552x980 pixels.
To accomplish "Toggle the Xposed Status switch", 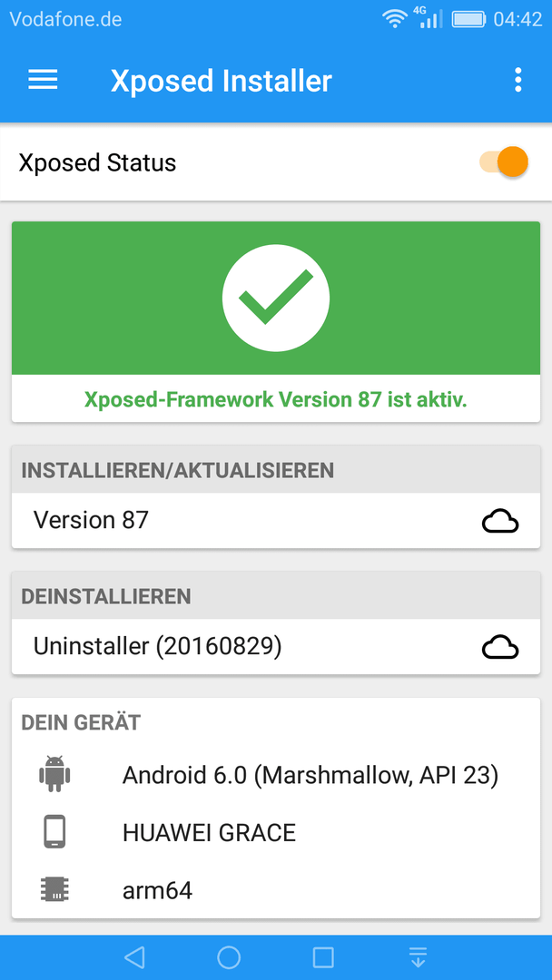I will [504, 162].
